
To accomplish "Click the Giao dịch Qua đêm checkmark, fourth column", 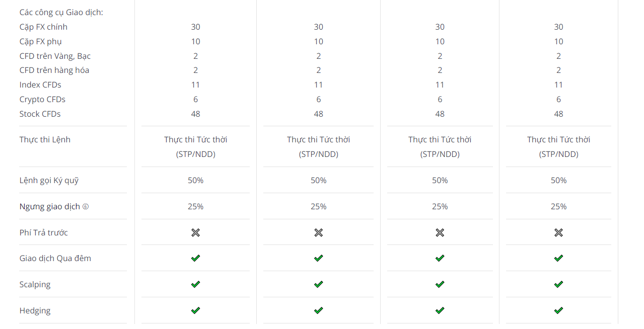I will pos(558,258).
